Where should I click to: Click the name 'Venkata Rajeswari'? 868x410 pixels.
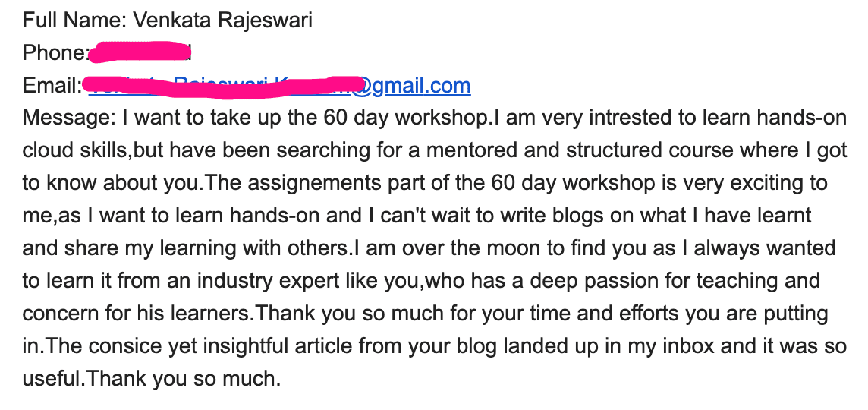[222, 20]
